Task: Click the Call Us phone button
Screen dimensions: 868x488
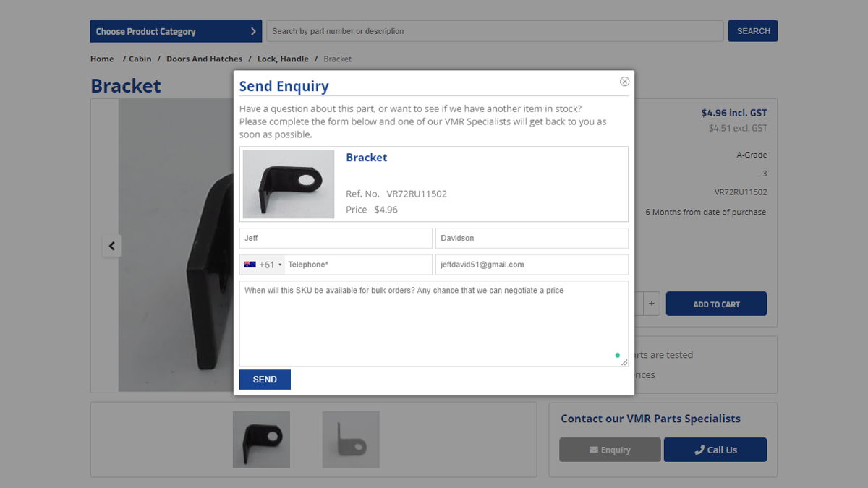Action: pyautogui.click(x=715, y=450)
